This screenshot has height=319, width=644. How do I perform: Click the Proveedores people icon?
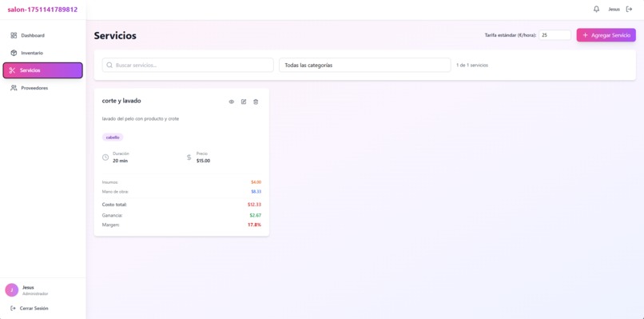click(x=14, y=88)
